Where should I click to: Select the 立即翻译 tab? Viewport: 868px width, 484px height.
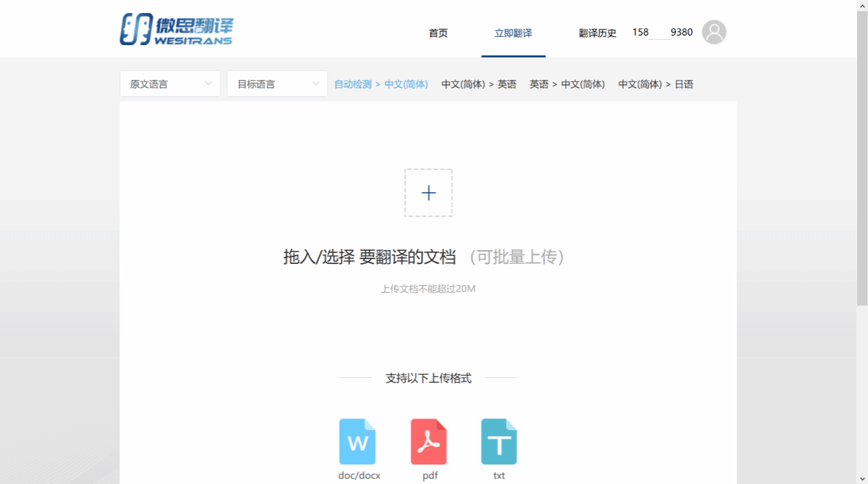click(513, 33)
